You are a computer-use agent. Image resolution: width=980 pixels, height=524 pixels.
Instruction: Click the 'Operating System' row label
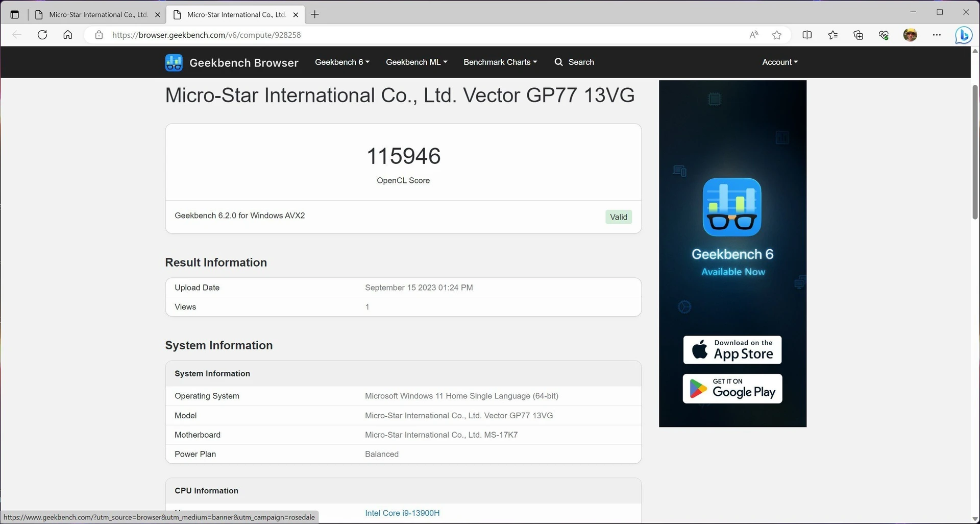pyautogui.click(x=207, y=396)
